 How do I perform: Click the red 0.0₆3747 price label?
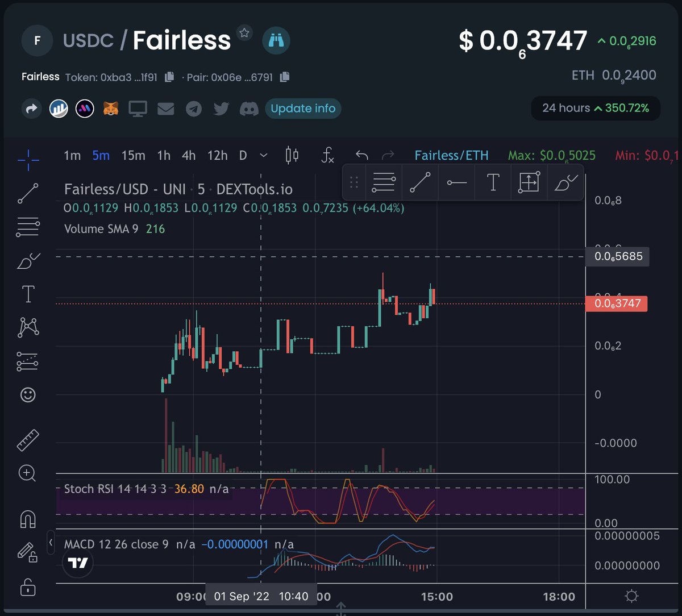click(x=617, y=303)
